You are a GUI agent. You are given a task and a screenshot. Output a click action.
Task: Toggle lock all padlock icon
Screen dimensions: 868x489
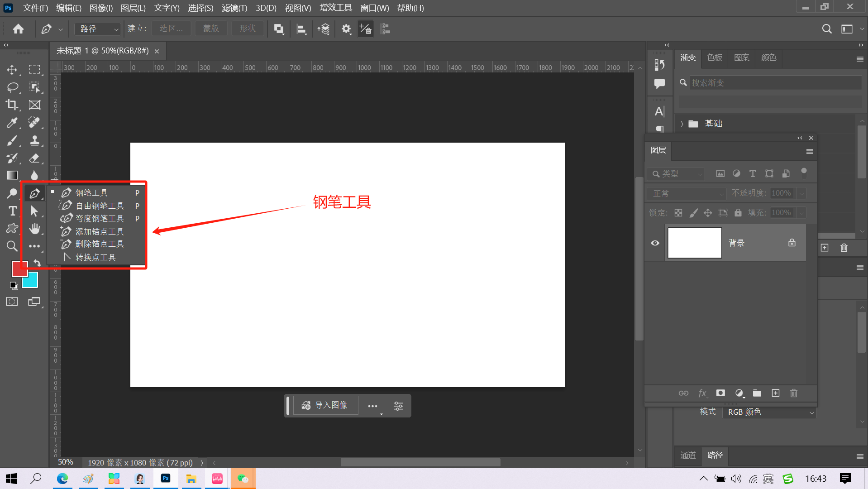(738, 213)
